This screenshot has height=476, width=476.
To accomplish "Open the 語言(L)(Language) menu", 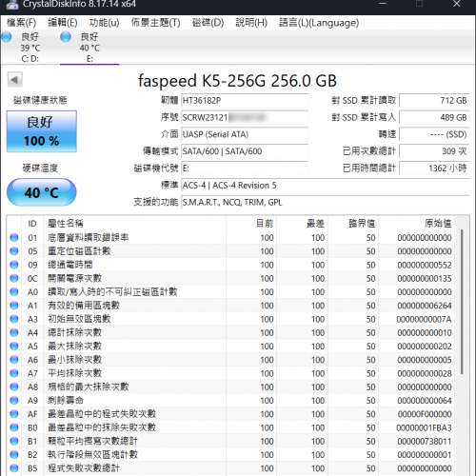I will click(x=319, y=23).
